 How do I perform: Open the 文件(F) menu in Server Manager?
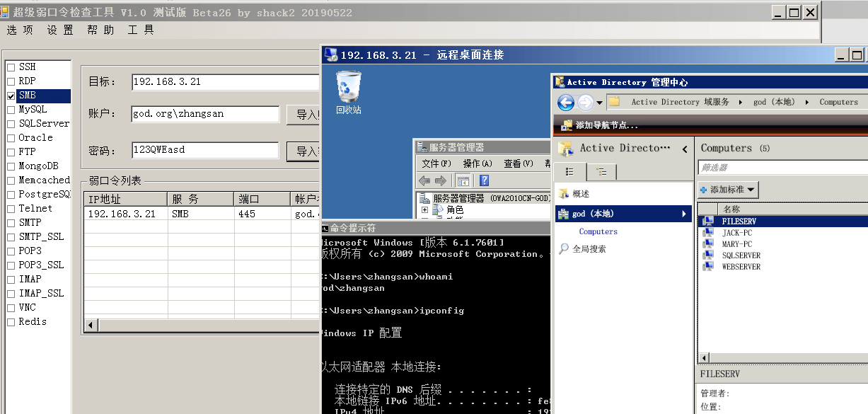coord(436,163)
